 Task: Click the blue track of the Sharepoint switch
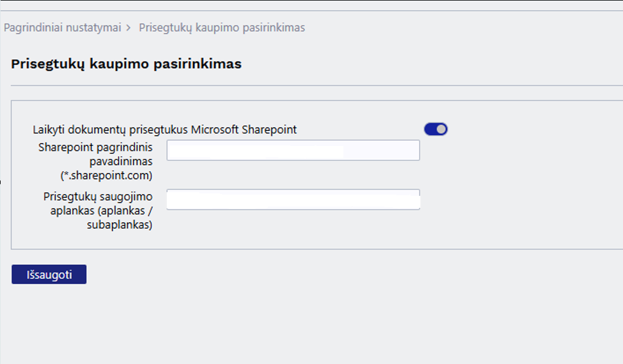click(x=430, y=129)
